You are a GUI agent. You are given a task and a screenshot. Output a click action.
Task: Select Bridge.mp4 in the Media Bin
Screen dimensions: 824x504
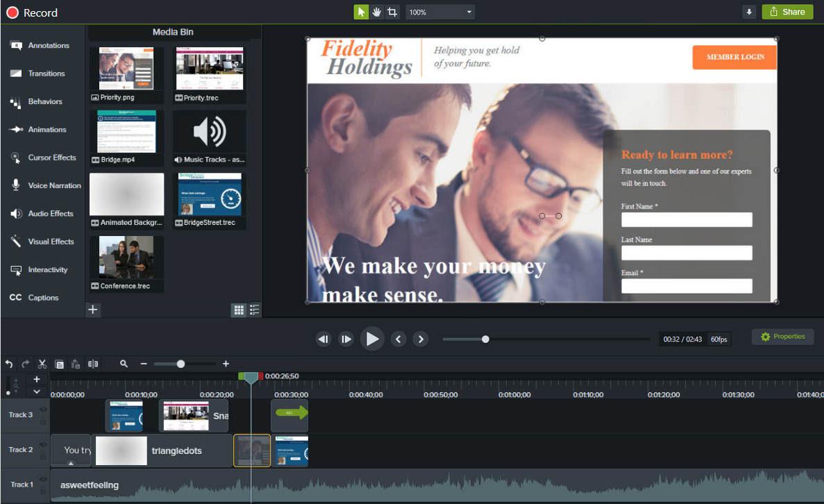click(126, 137)
